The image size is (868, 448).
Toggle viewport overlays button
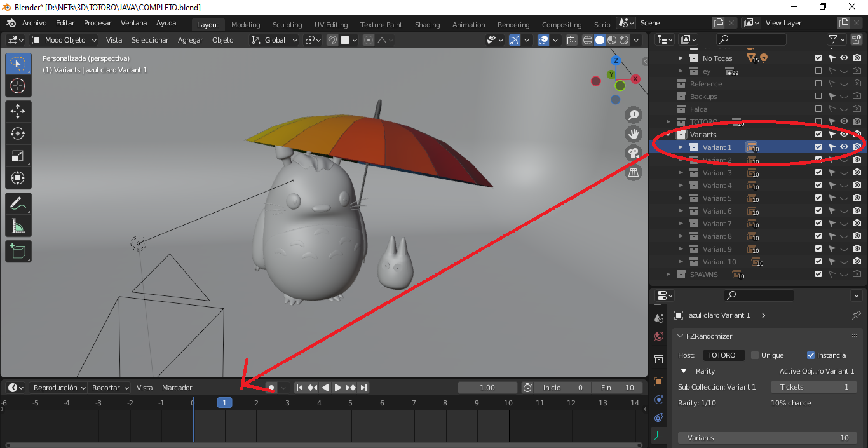(x=543, y=40)
